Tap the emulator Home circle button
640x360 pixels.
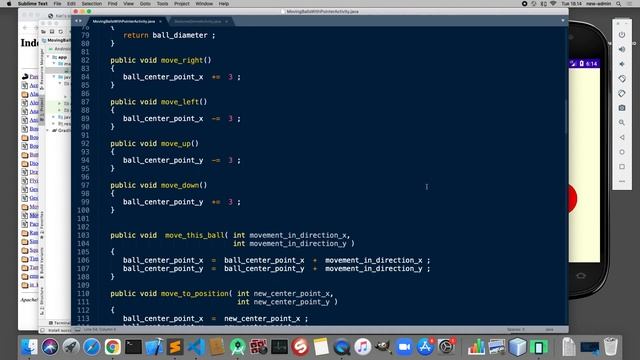(x=622, y=152)
